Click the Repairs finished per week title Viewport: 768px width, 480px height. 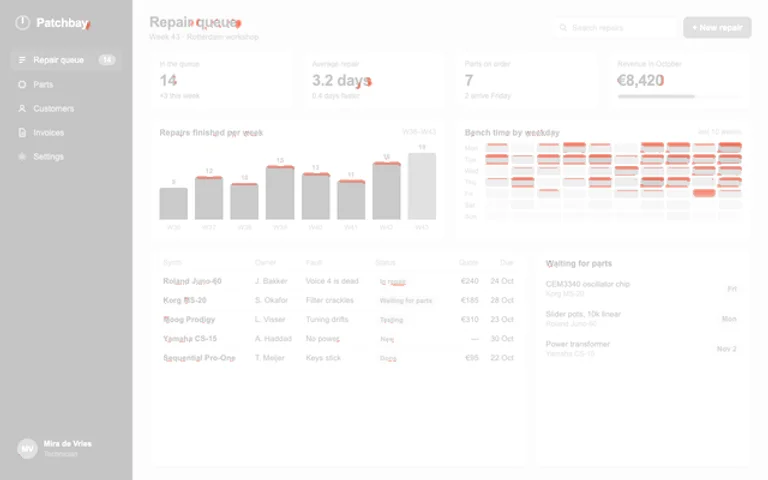point(211,132)
